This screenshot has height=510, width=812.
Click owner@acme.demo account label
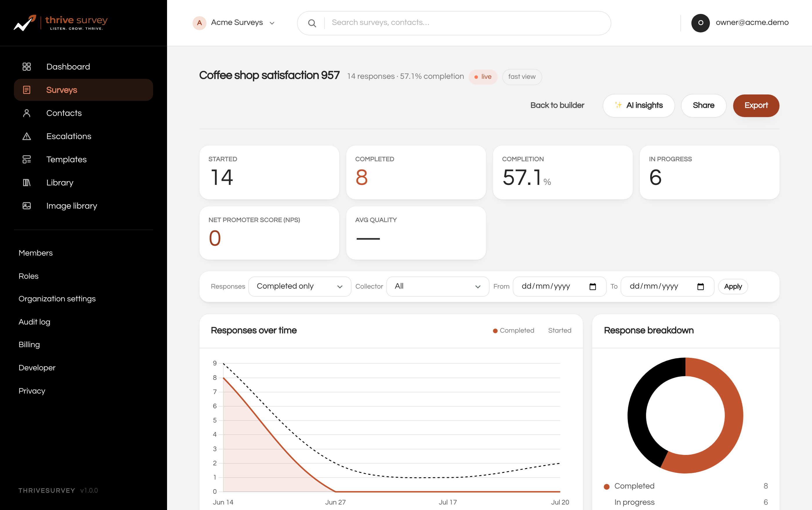point(752,23)
